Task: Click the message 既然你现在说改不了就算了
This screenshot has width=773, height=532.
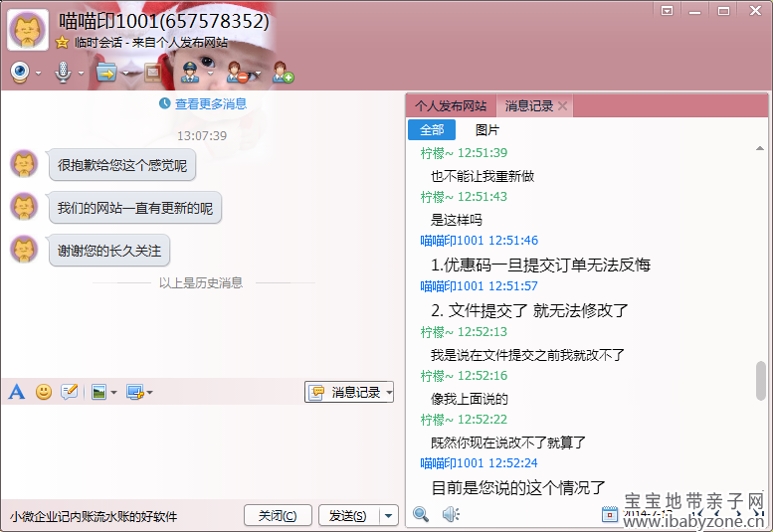Action: 508,443
